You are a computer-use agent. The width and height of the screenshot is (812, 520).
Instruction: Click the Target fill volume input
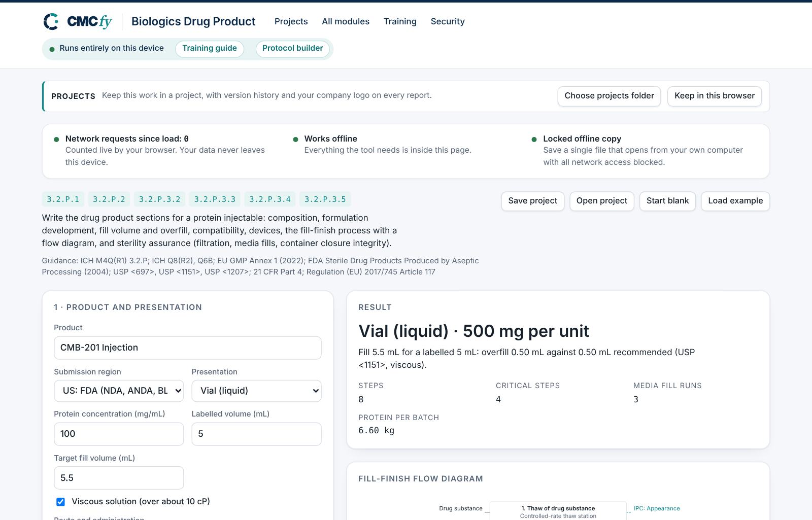(119, 478)
